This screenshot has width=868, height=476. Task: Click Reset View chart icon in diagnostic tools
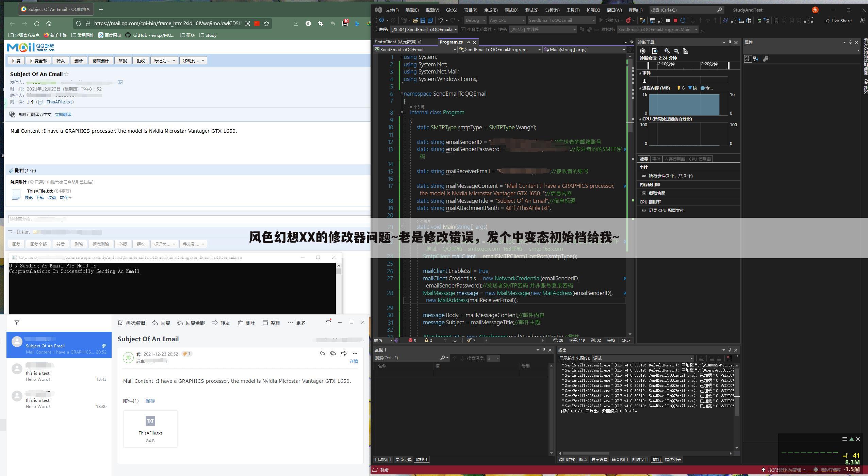point(686,51)
